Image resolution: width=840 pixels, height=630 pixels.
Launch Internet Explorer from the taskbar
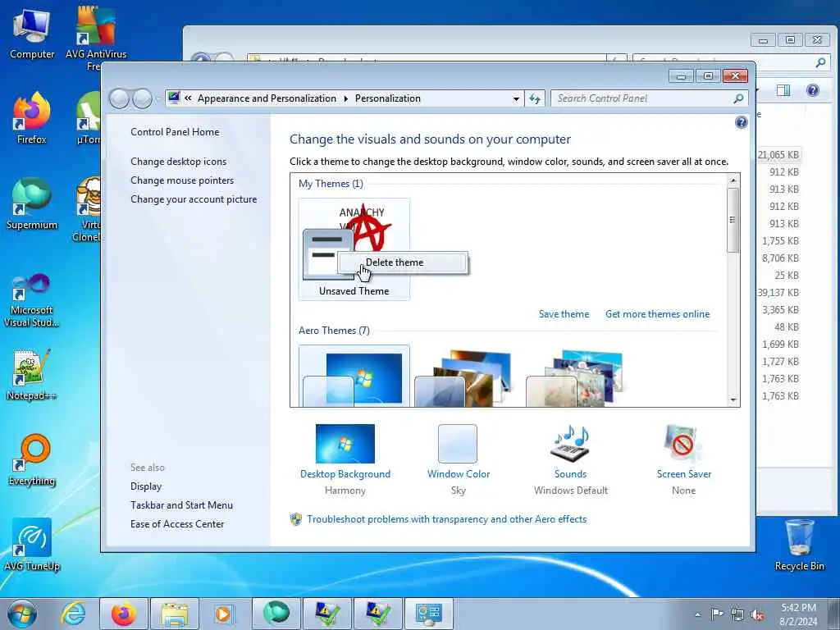coord(73,614)
